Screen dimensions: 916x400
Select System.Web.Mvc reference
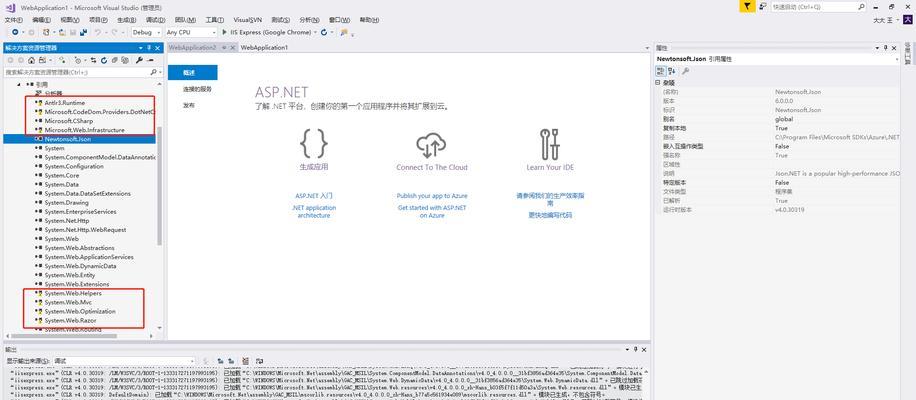click(68, 302)
